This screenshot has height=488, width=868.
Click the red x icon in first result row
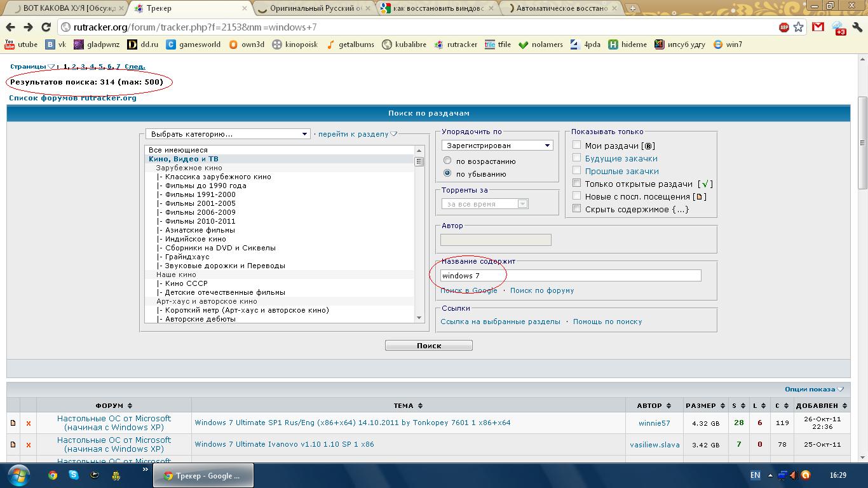pos(29,423)
